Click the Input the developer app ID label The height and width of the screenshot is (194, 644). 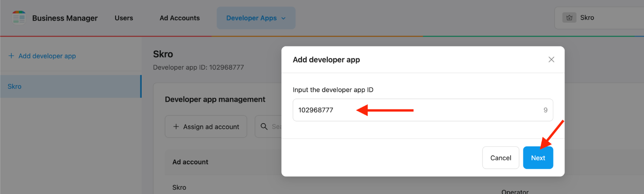tap(333, 90)
